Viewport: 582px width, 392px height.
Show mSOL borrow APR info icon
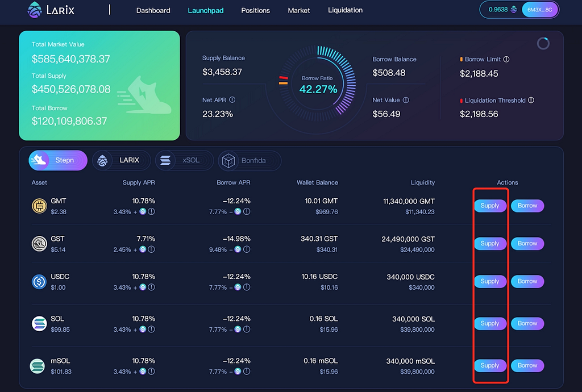click(x=247, y=371)
